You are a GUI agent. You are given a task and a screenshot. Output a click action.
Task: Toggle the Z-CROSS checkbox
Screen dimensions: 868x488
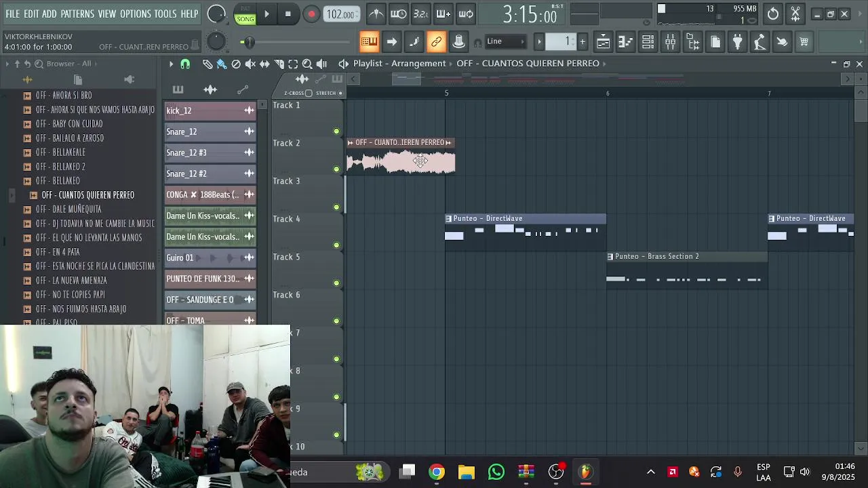[309, 94]
